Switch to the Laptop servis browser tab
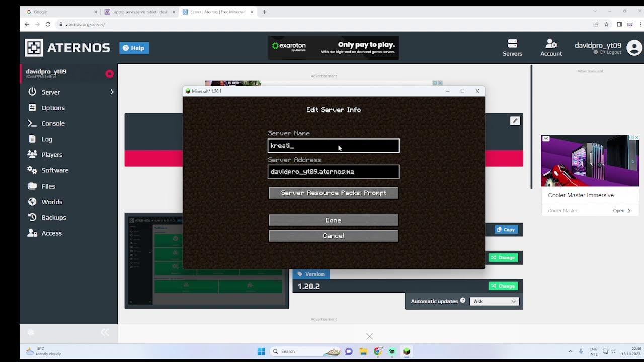This screenshot has height=362, width=644. 139,12
